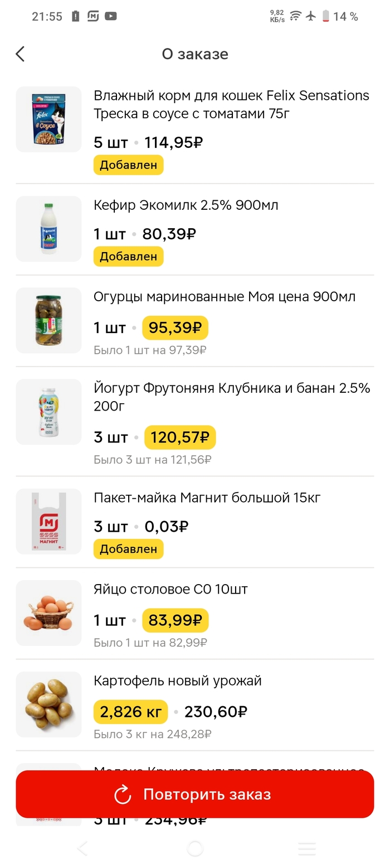Screen dimensions: 390x868
Task: Open recent apps navigation button
Action: click(307, 849)
